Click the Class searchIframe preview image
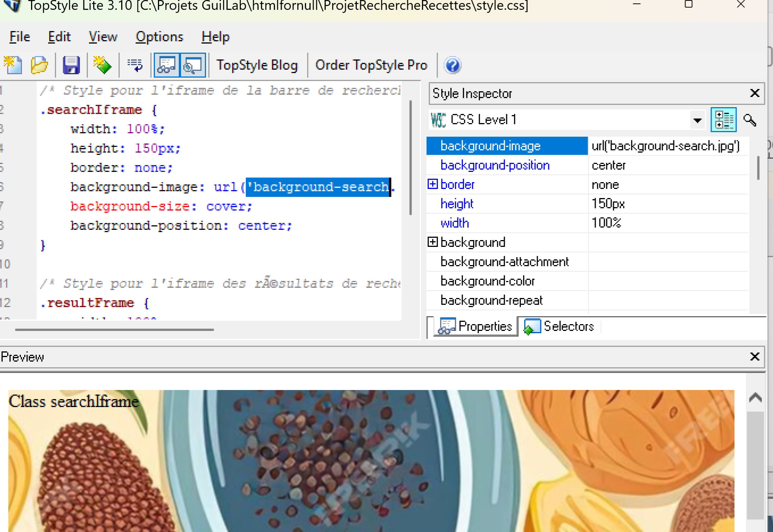This screenshot has width=773, height=532. (371, 461)
